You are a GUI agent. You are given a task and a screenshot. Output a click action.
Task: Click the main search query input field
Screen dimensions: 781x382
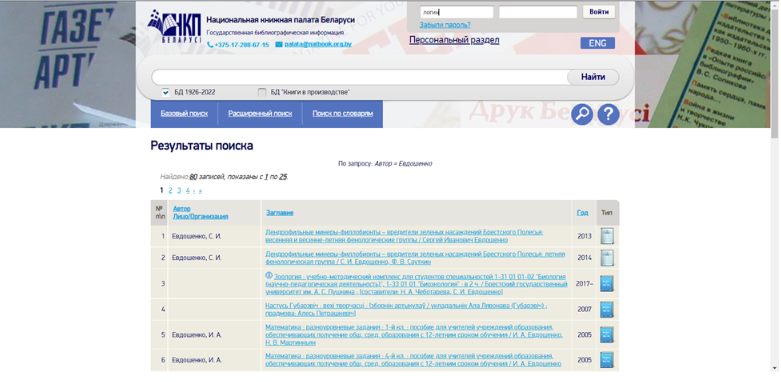(x=360, y=77)
